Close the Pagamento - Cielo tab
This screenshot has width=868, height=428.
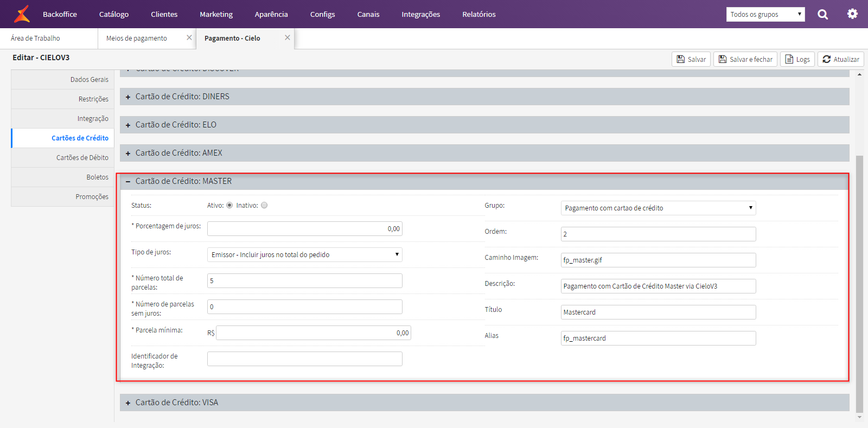click(x=288, y=37)
